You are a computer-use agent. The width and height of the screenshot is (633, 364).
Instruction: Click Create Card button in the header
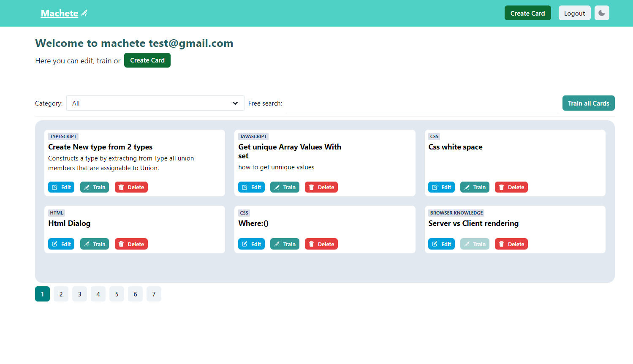pyautogui.click(x=527, y=13)
